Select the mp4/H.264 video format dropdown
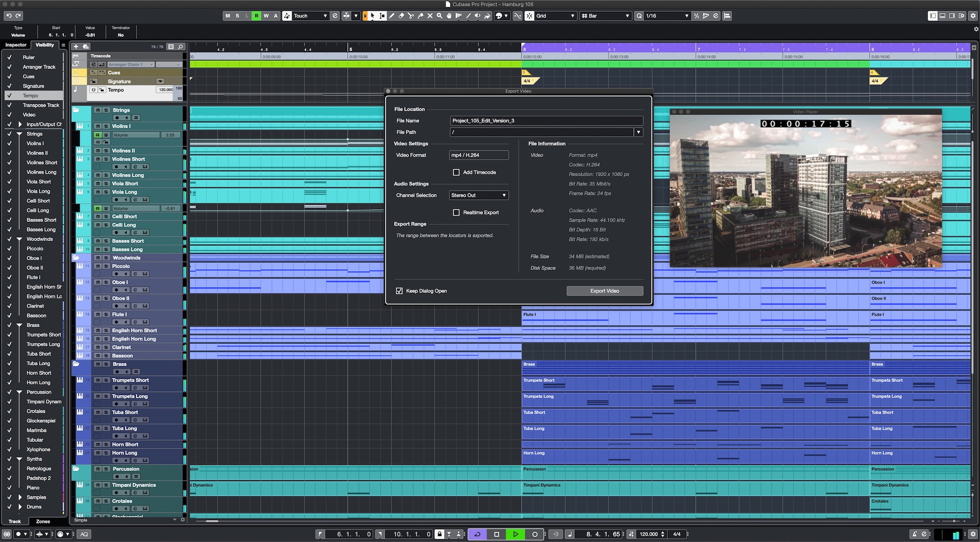The width and height of the screenshot is (980, 542). 478,155
